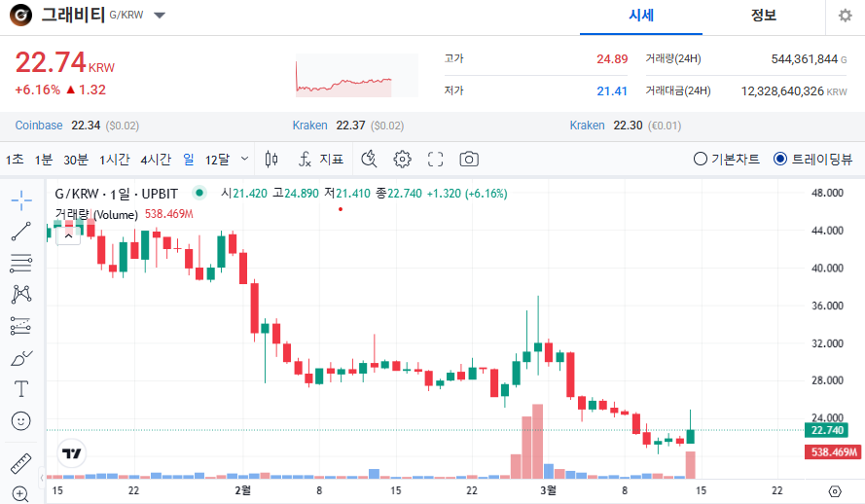Open price scale settings icon at bottom right
This screenshot has width=865, height=504.
point(835,491)
